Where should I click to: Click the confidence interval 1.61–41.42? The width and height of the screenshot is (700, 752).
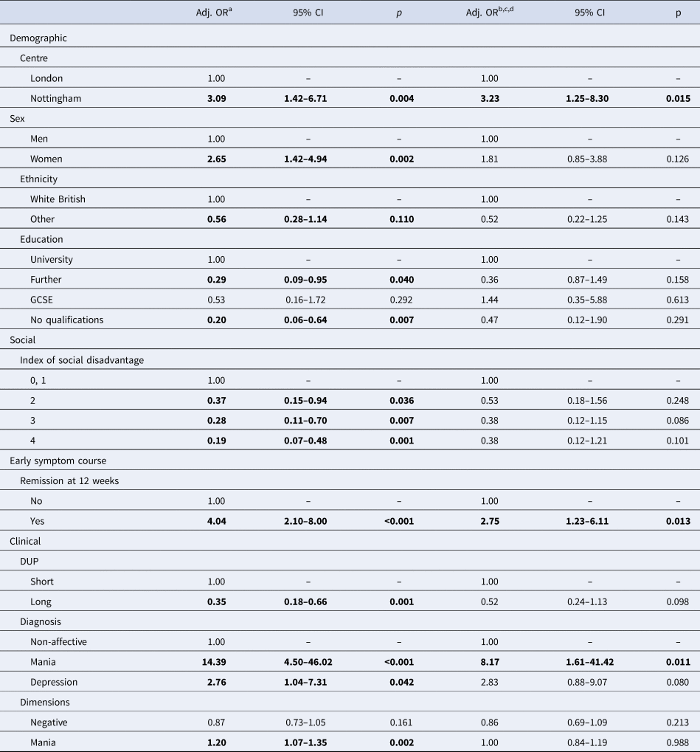pos(588,661)
